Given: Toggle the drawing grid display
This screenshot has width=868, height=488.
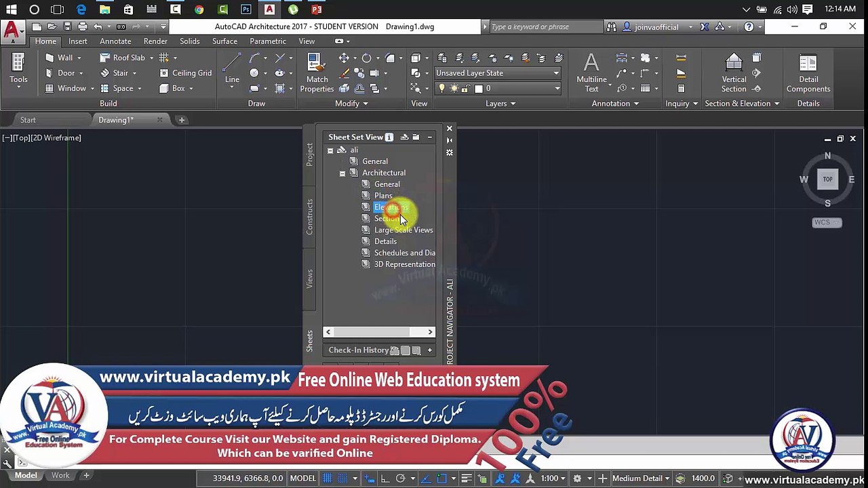Looking at the screenshot, I should pyautogui.click(x=328, y=478).
